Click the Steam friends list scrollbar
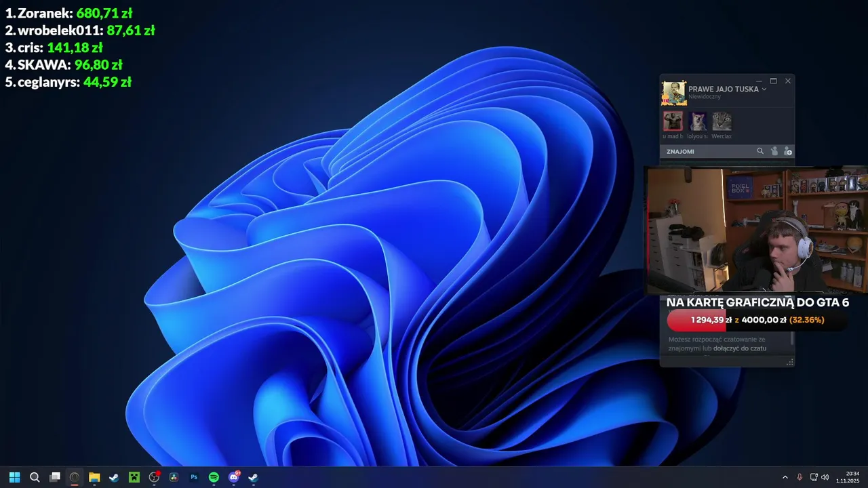Viewport: 868px width, 488px height. click(x=792, y=338)
